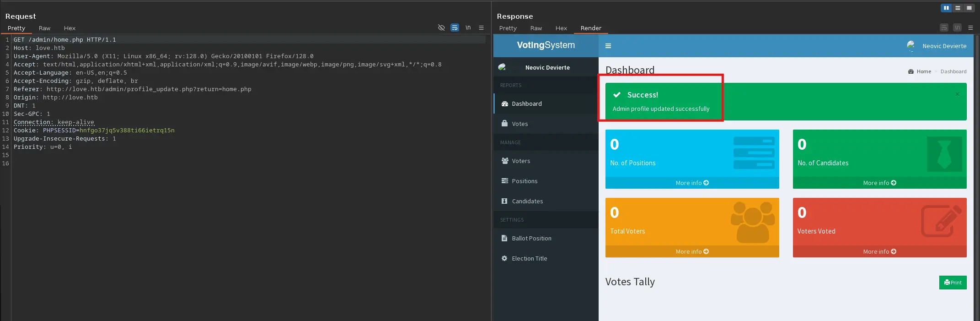
Task: Select the top-bottom stacked layout icon
Action: point(958,8)
